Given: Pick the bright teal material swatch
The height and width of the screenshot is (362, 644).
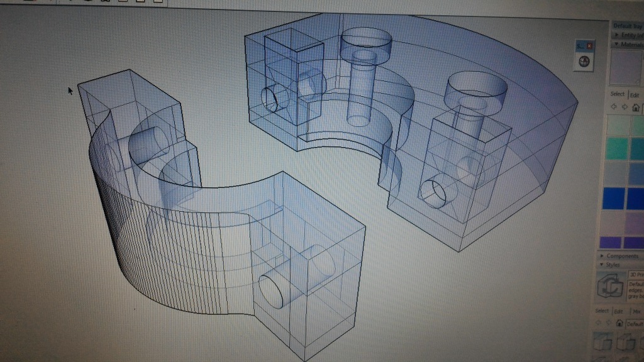Looking at the screenshot, I should 616,148.
